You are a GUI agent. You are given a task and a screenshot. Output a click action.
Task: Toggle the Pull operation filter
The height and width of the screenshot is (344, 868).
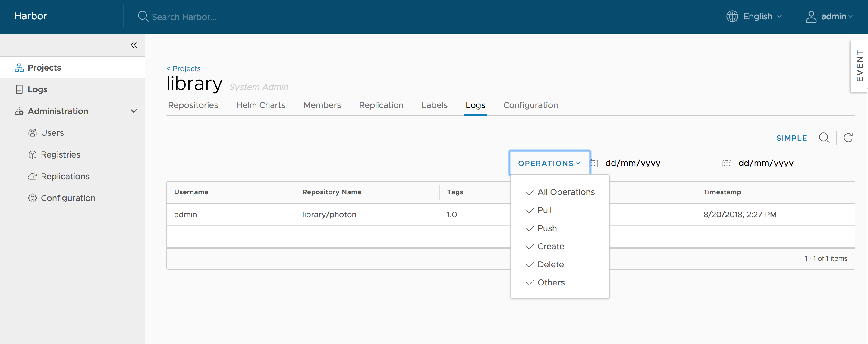tap(544, 209)
